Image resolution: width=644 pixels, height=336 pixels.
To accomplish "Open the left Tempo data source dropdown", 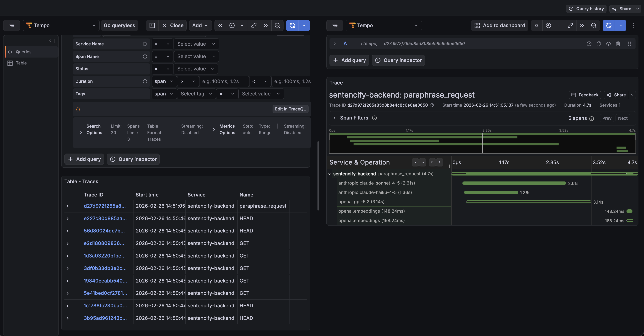I will coord(61,26).
